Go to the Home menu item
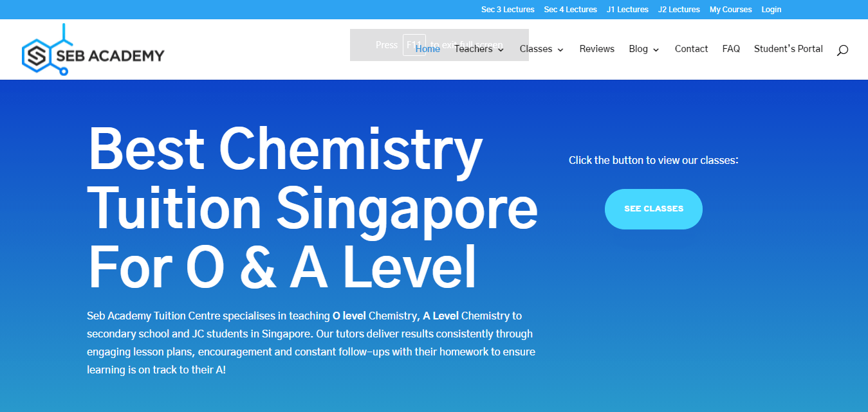The height and width of the screenshot is (412, 868). (x=428, y=49)
